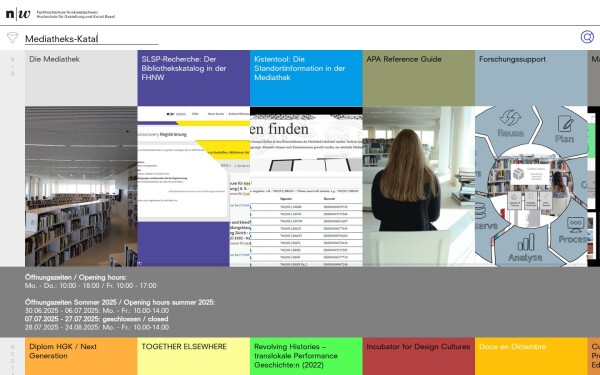Click the Reuse icon in diagram
The height and width of the screenshot is (375, 600).
coord(511,118)
